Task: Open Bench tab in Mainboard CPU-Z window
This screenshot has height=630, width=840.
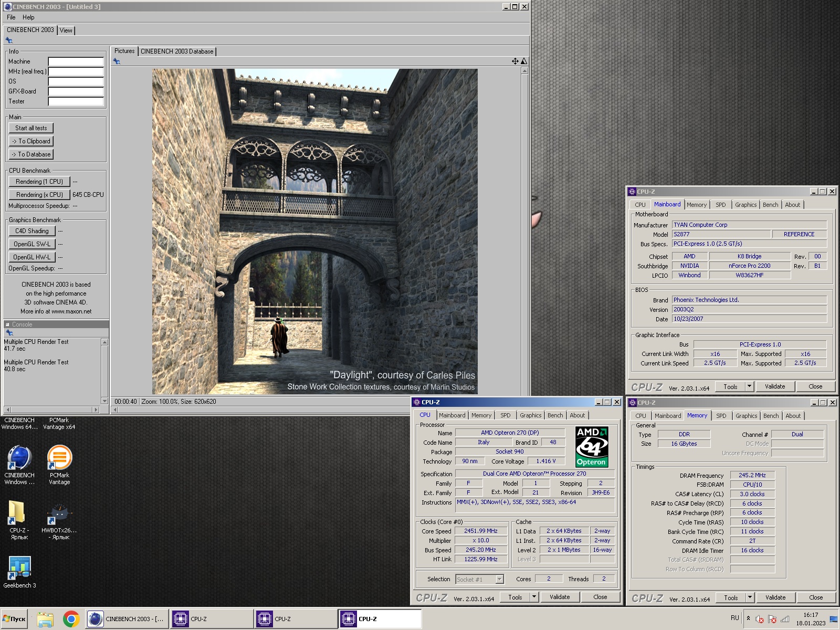Action: click(x=771, y=205)
